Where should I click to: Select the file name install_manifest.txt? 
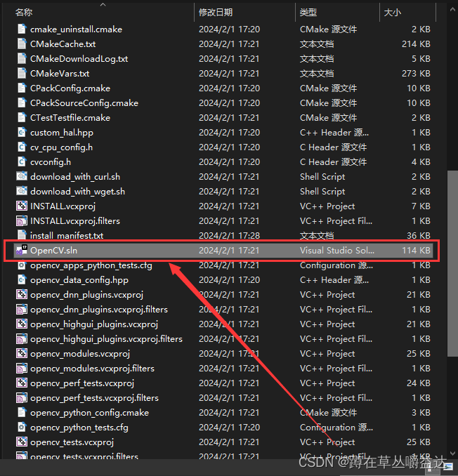coord(67,236)
